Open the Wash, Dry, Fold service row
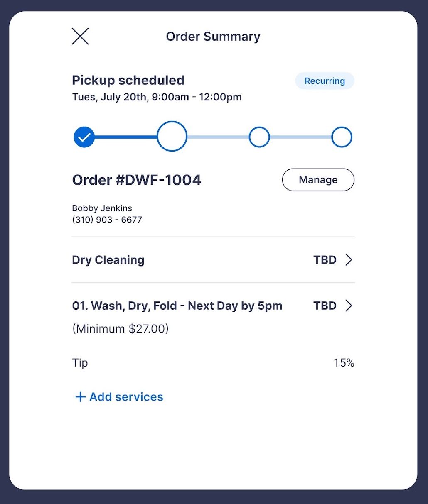 (213, 317)
